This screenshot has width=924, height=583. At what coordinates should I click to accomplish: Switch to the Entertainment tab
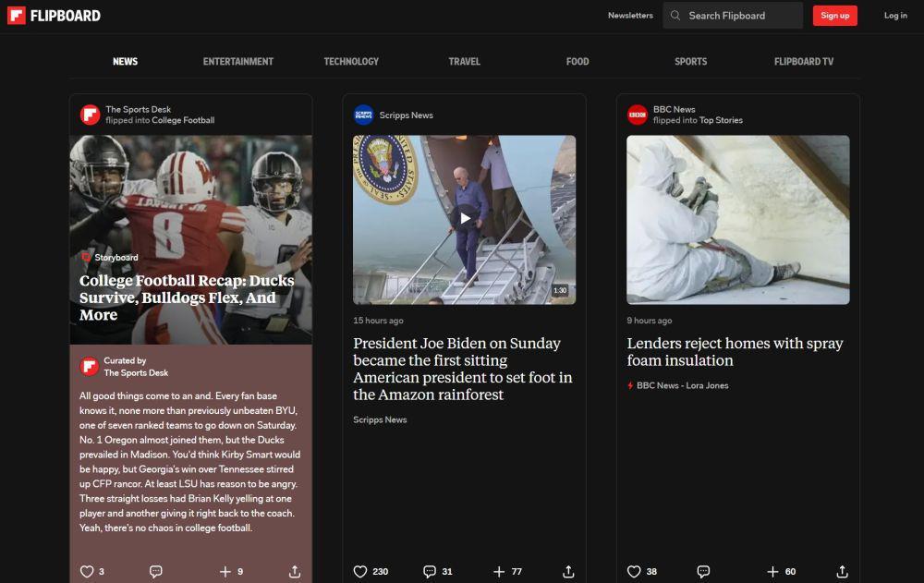(238, 61)
